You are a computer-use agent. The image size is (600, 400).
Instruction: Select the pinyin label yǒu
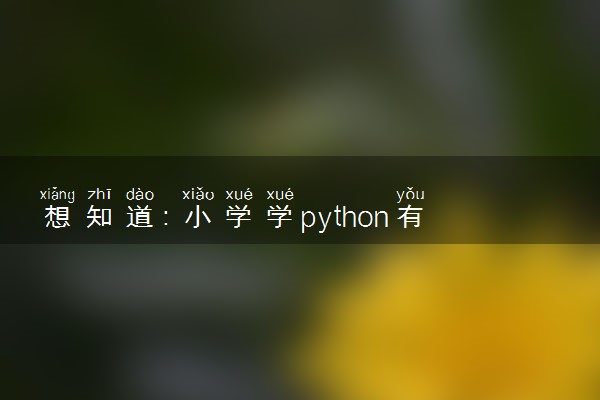tap(410, 195)
